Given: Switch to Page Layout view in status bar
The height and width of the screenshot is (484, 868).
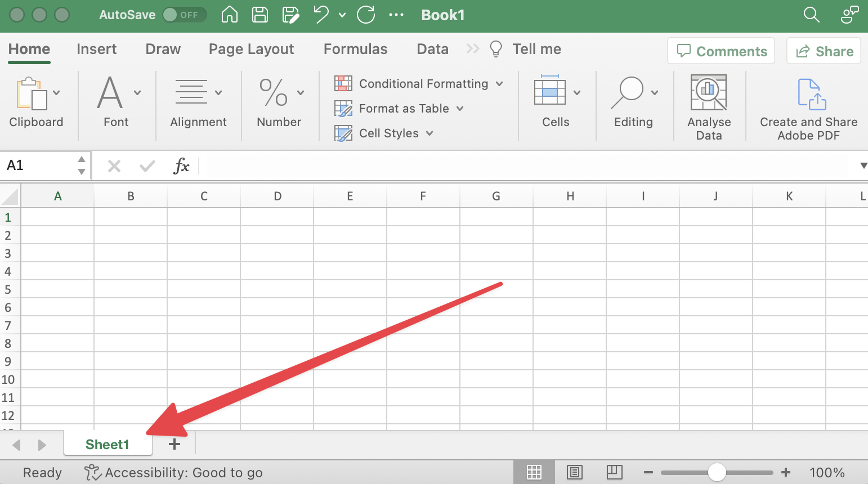Looking at the screenshot, I should pos(575,472).
